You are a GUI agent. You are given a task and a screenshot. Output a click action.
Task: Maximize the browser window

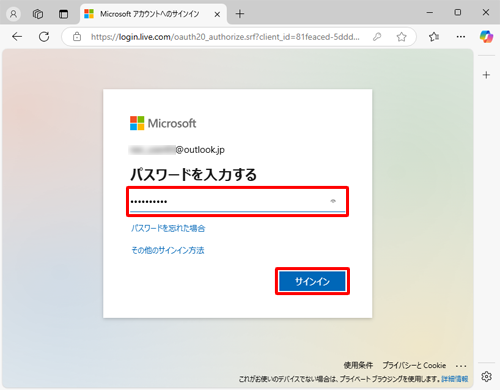tap(458, 13)
